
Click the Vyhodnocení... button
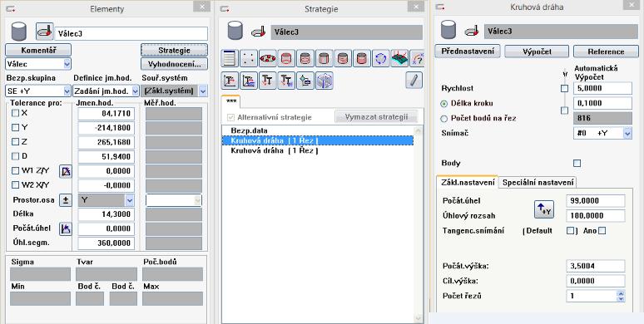pyautogui.click(x=174, y=64)
